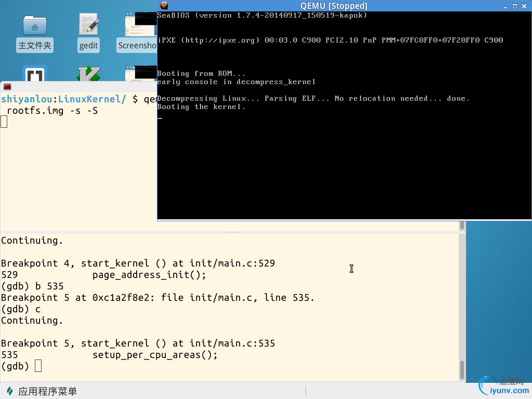This screenshot has width=532, height=399.
Task: Click 'early console in decompress_kernel' text
Action: [236, 82]
